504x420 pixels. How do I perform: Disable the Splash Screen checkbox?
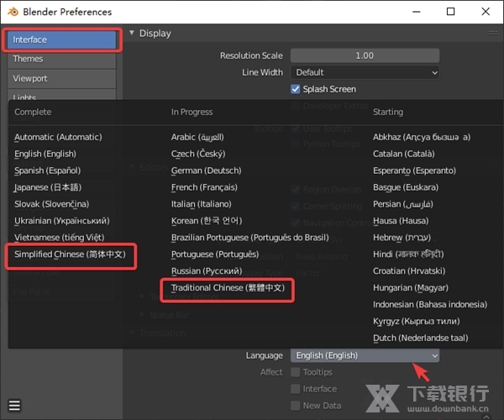[296, 89]
